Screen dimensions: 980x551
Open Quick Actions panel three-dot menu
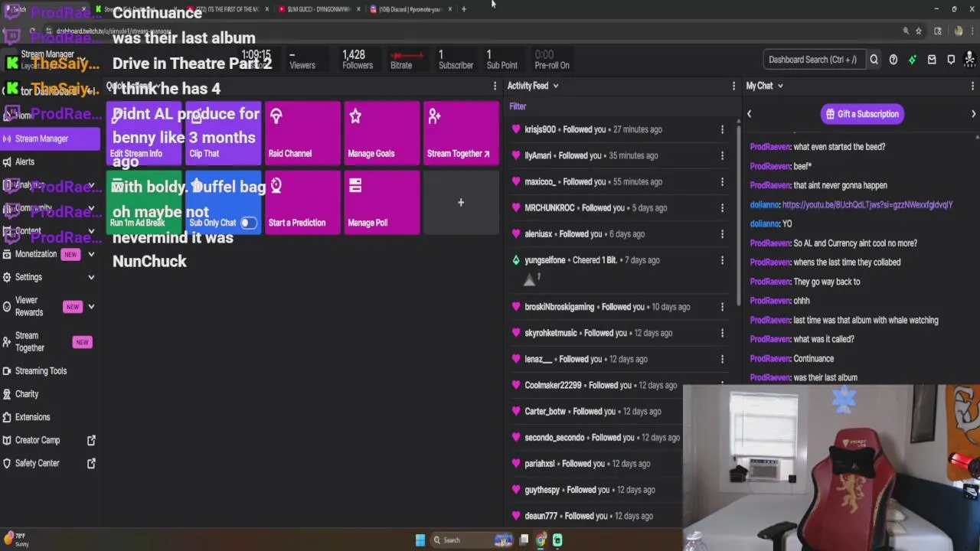point(495,86)
